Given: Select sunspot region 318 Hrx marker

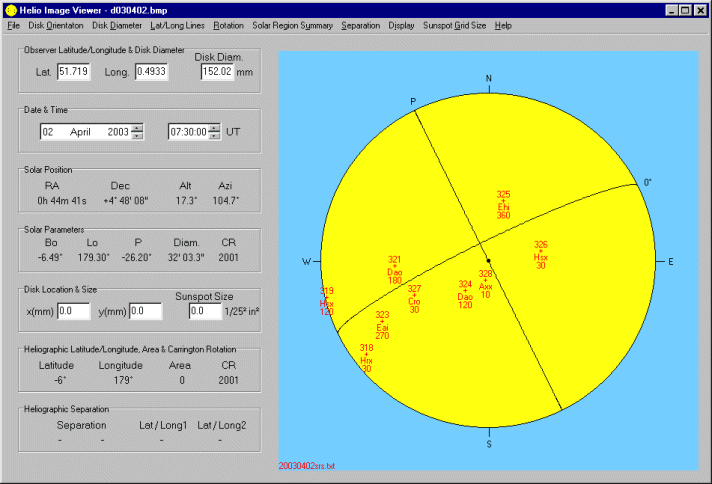Looking at the screenshot, I should pyautogui.click(x=366, y=358).
